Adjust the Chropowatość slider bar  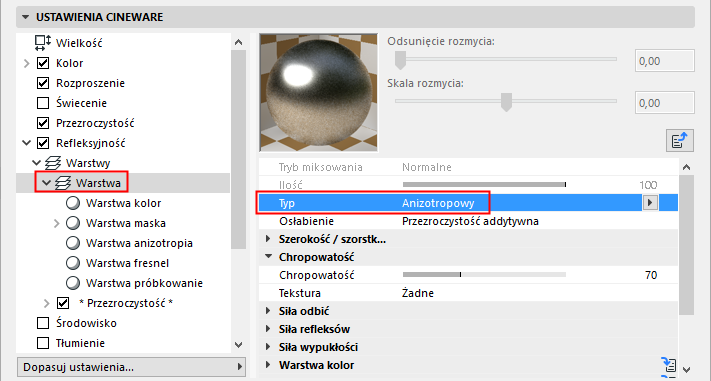pyautogui.click(x=484, y=275)
